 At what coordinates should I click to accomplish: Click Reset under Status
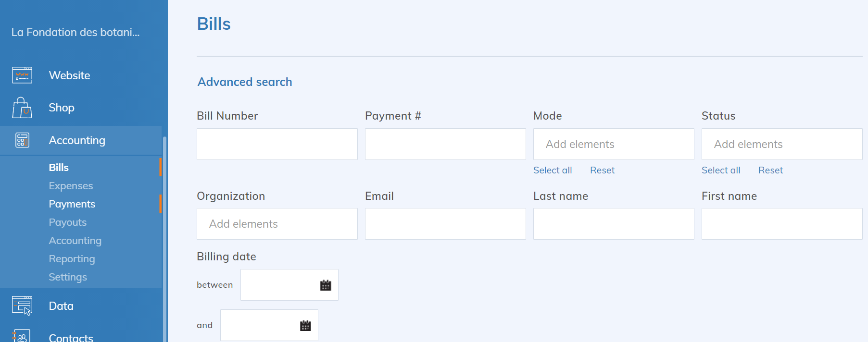770,171
